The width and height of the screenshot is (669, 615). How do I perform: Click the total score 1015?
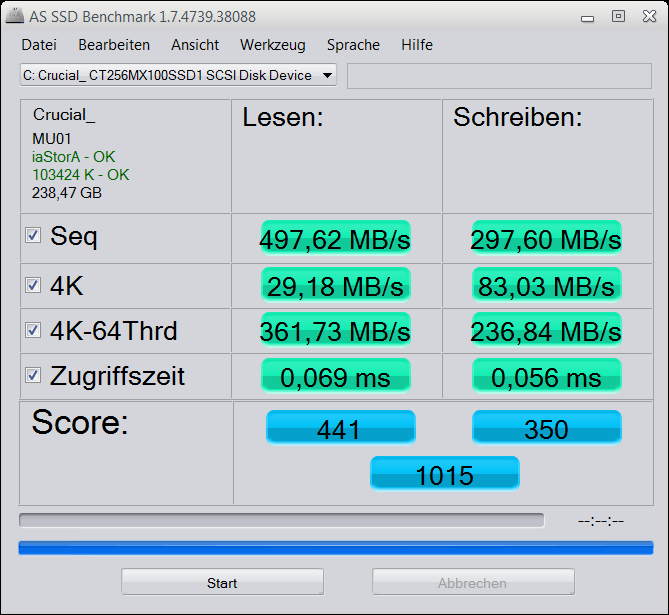pos(445,473)
